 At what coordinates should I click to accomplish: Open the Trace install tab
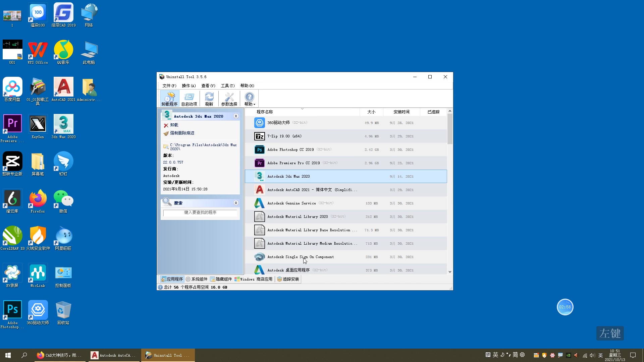pyautogui.click(x=288, y=279)
